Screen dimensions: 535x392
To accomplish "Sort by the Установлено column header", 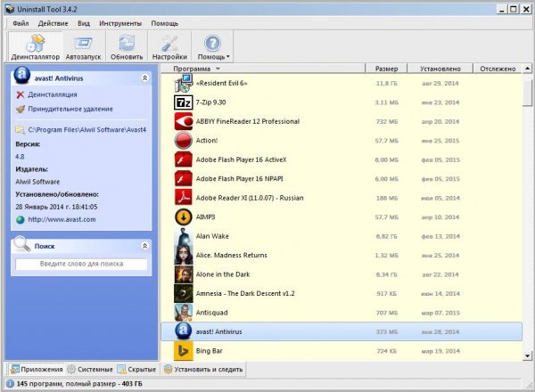I will pyautogui.click(x=440, y=69).
